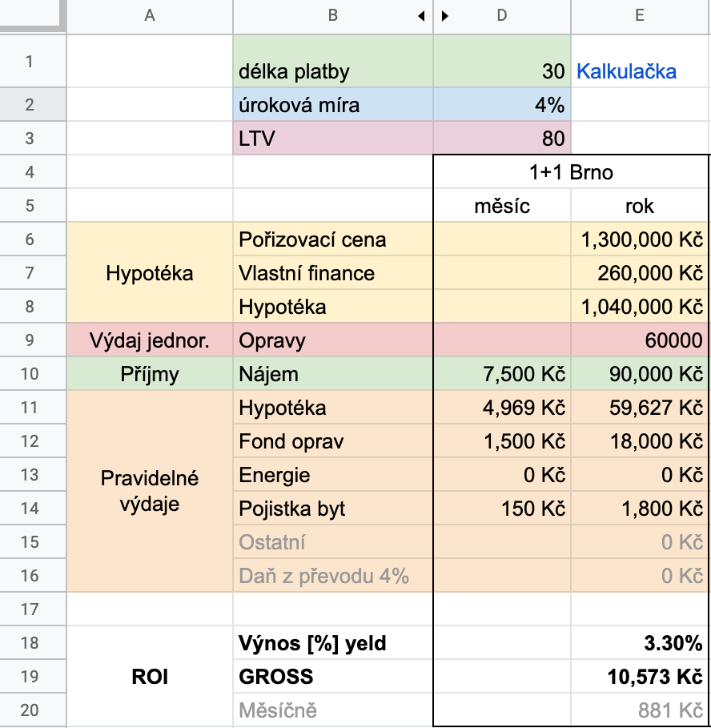The height and width of the screenshot is (728, 711).
Task: Select délka platby value cell 30
Action: (502, 71)
